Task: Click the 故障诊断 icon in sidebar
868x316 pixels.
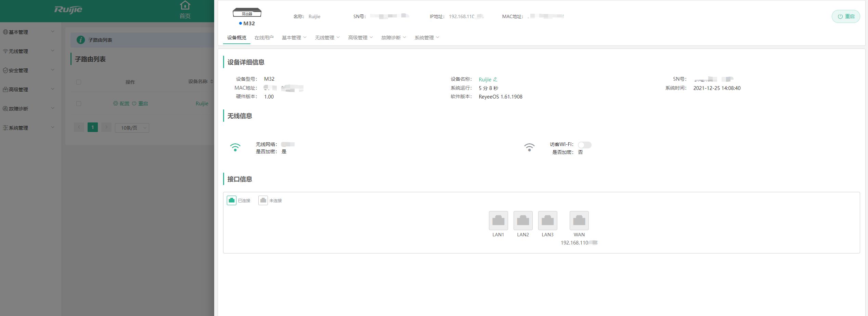Action: click(x=5, y=109)
